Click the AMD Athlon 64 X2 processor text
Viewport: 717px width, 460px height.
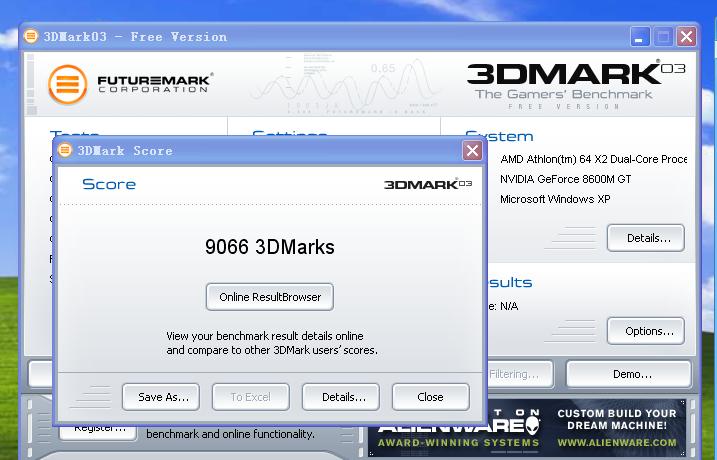coord(594,159)
